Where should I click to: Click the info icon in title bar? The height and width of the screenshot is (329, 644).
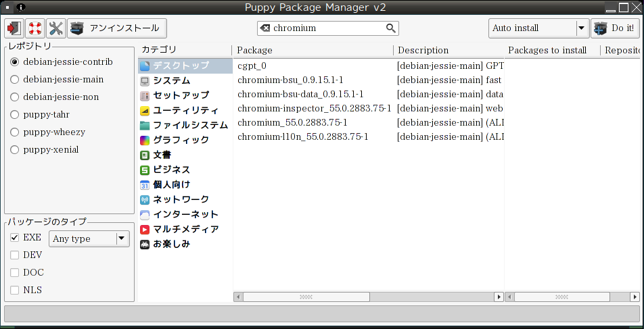click(21, 7)
